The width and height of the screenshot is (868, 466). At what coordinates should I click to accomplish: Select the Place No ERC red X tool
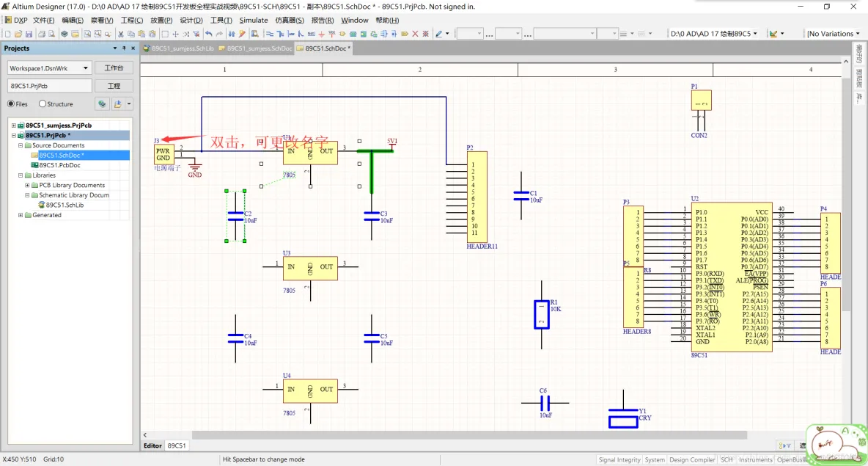(x=415, y=34)
